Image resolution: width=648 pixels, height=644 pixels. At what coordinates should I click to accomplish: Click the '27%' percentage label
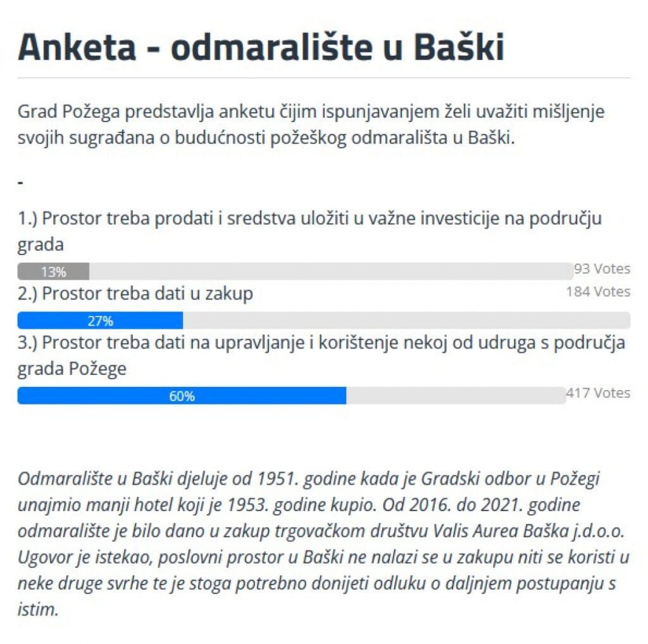coord(100,321)
